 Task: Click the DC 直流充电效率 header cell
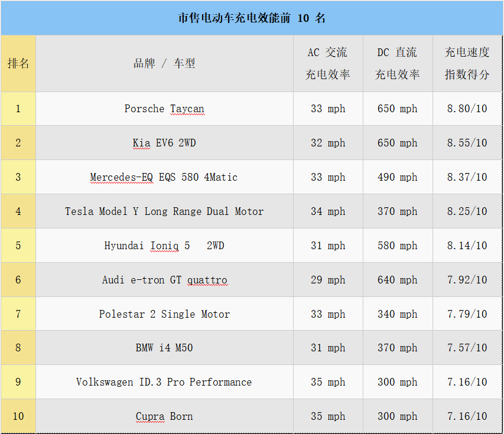398,63
